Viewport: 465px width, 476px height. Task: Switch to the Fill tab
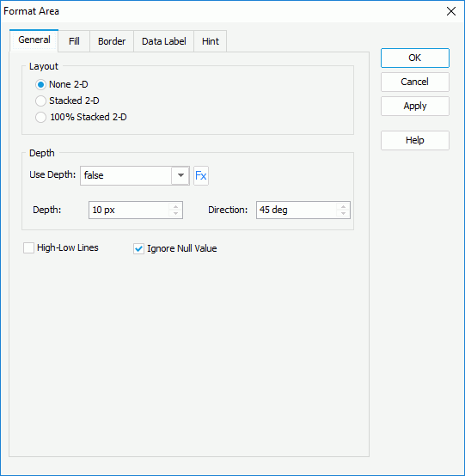point(74,41)
